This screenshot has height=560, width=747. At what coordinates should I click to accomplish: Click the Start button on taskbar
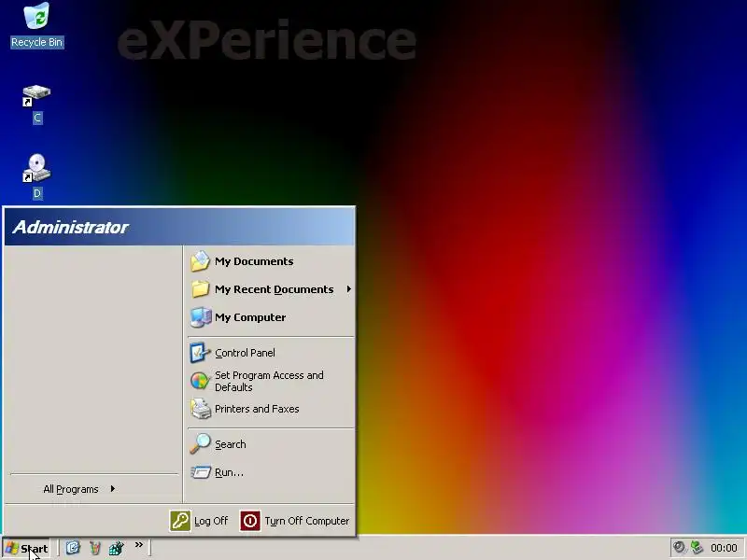pyautogui.click(x=27, y=548)
